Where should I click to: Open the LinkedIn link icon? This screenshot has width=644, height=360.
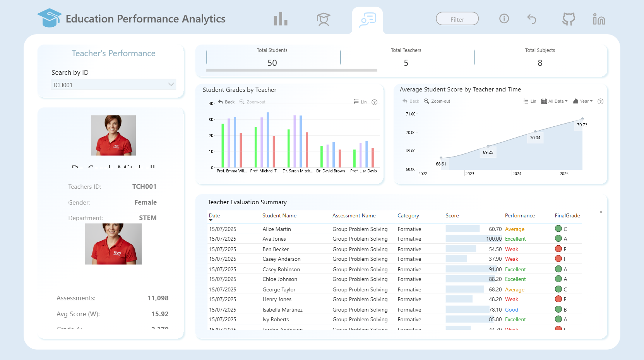tap(599, 19)
